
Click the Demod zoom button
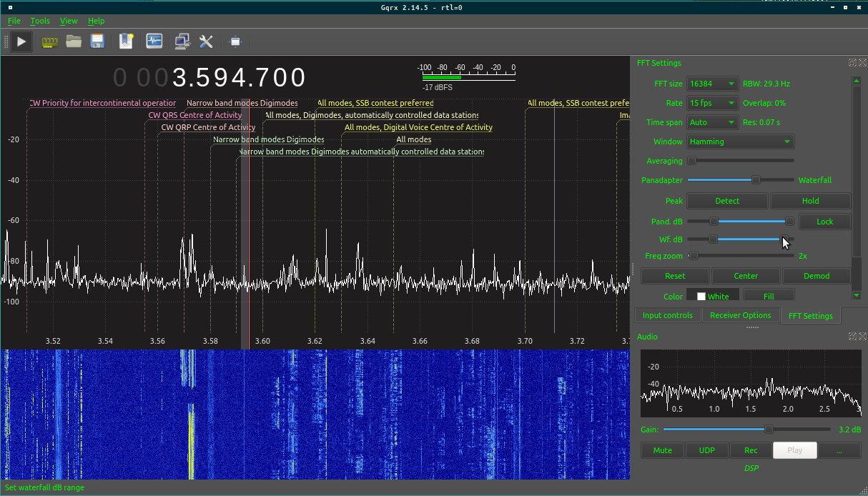tap(817, 276)
